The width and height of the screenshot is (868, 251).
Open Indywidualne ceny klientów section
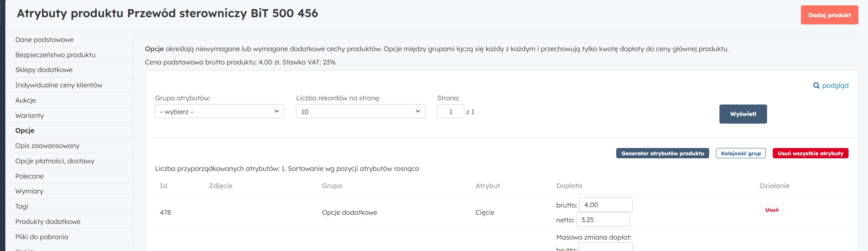point(59,85)
